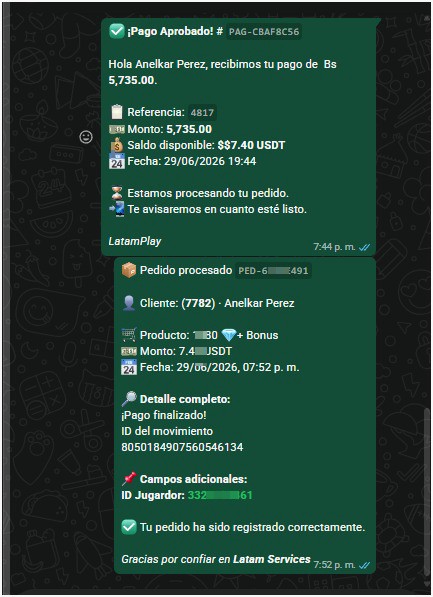Click the LatamPlay signature text
Image resolution: width=433 pixels, height=597 pixels.
pyautogui.click(x=135, y=241)
